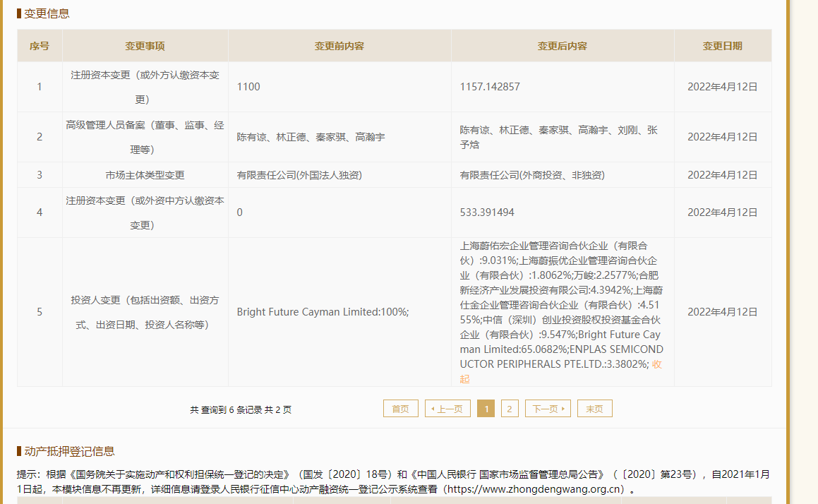Image resolution: width=818 pixels, height=504 pixels.
Task: Click the 变更日期 column header
Action: 722,46
